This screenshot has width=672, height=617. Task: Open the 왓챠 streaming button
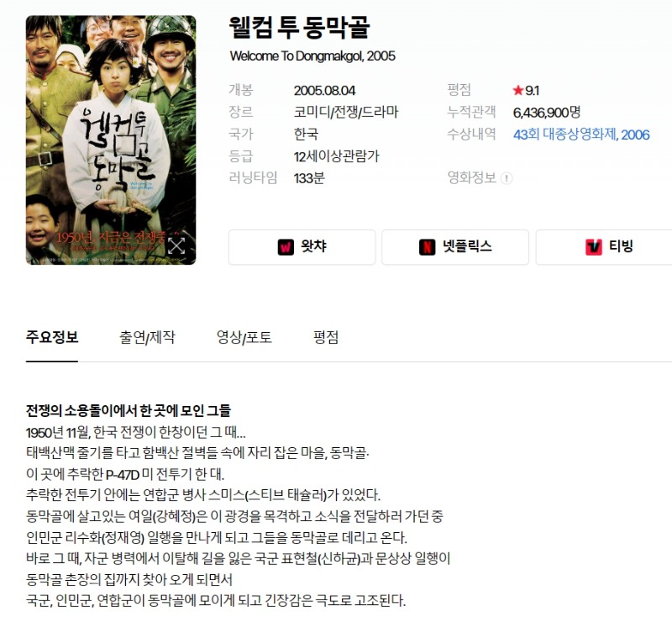tap(302, 247)
